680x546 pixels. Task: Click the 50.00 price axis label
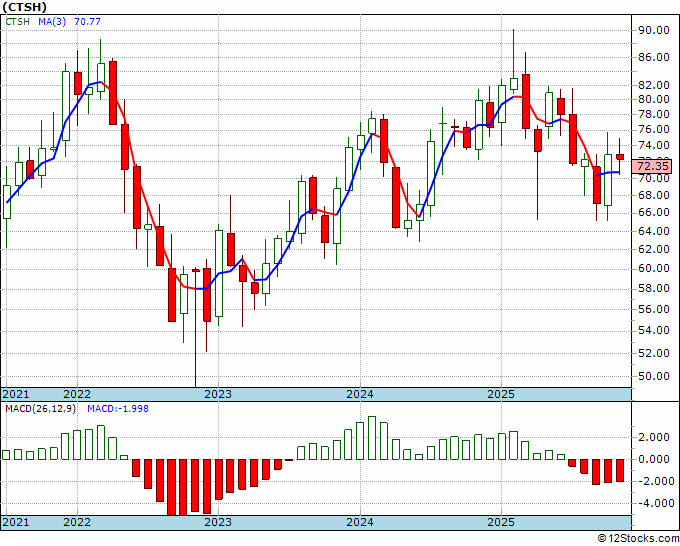(x=654, y=376)
